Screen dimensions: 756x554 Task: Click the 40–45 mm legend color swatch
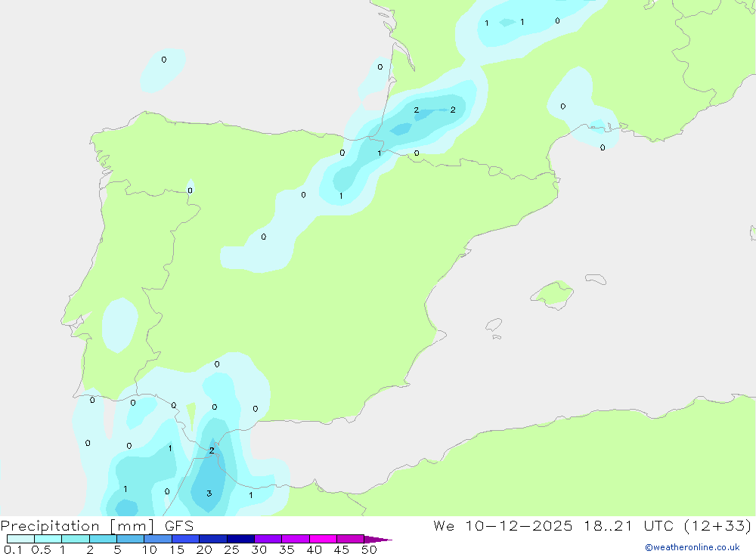pos(323,539)
